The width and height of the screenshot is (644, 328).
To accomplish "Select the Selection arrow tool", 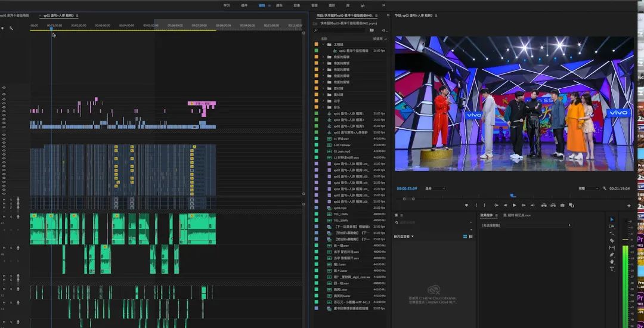I will (611, 219).
